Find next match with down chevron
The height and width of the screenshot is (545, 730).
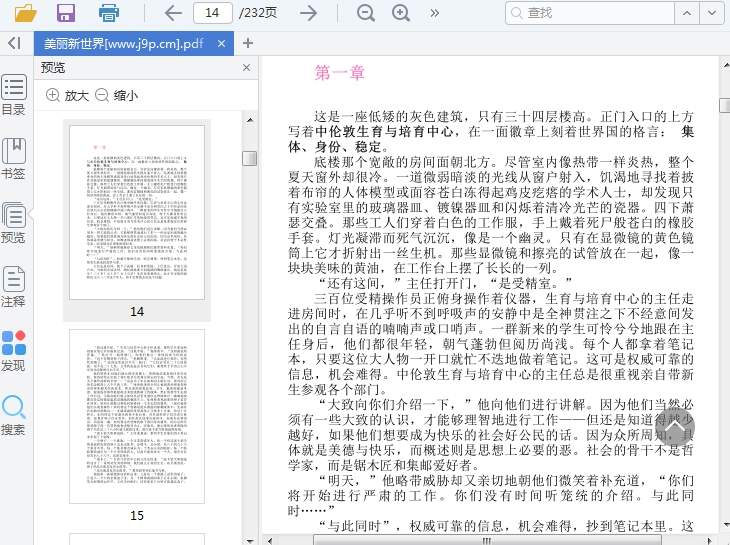(712, 13)
